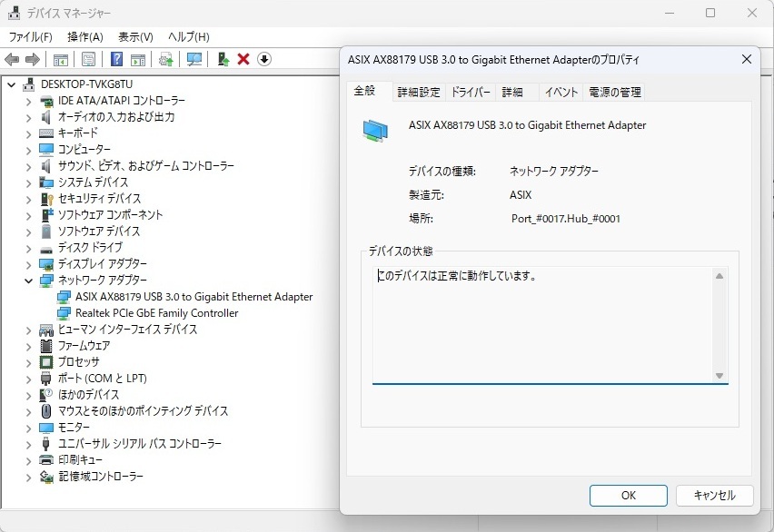This screenshot has height=532, width=774.
Task: Click the コンピューター category icon
Action: (x=46, y=150)
